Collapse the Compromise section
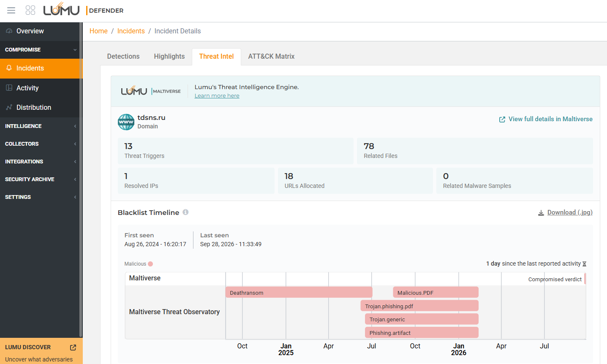This screenshot has width=607, height=364. [41, 50]
